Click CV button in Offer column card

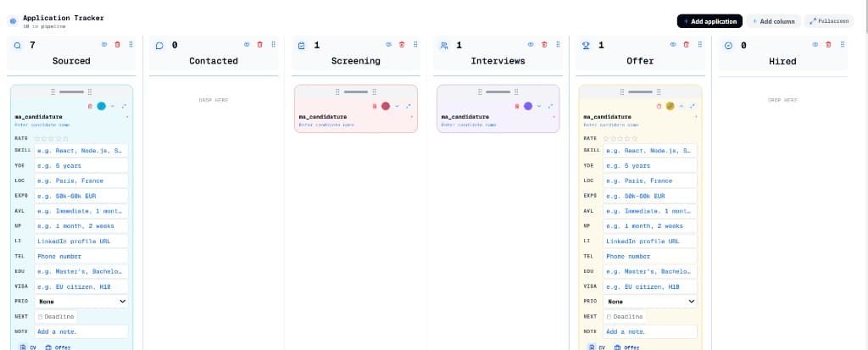tap(598, 347)
